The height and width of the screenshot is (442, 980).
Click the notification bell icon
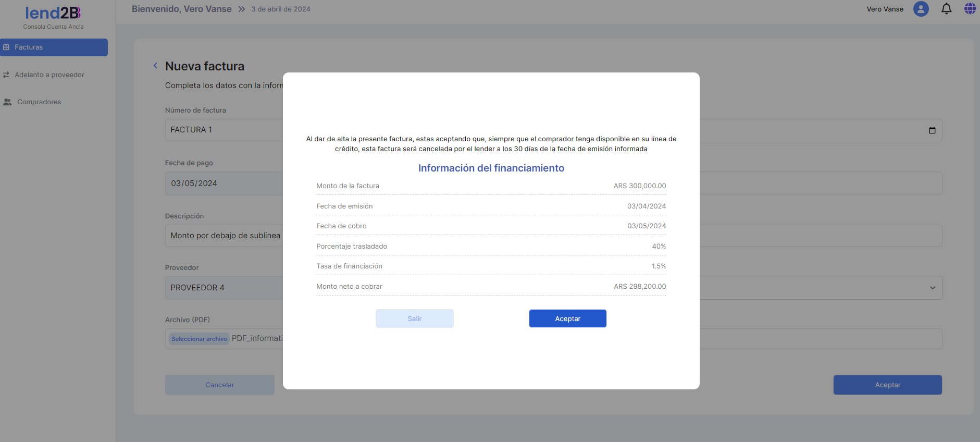tap(946, 9)
